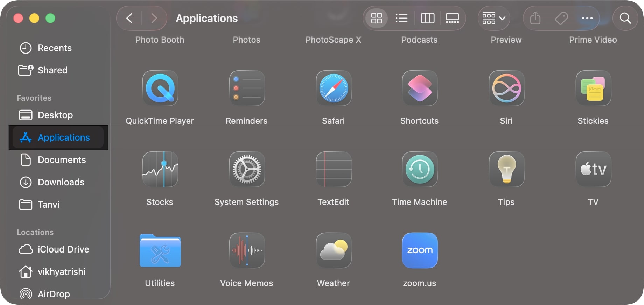
Task: Open the Tips lightbulb icon
Action: 506,169
